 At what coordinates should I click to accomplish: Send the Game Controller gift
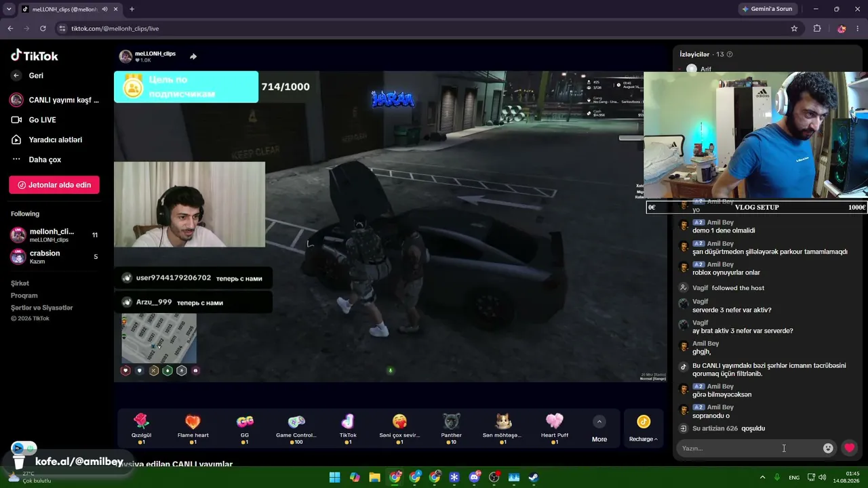pos(296,428)
